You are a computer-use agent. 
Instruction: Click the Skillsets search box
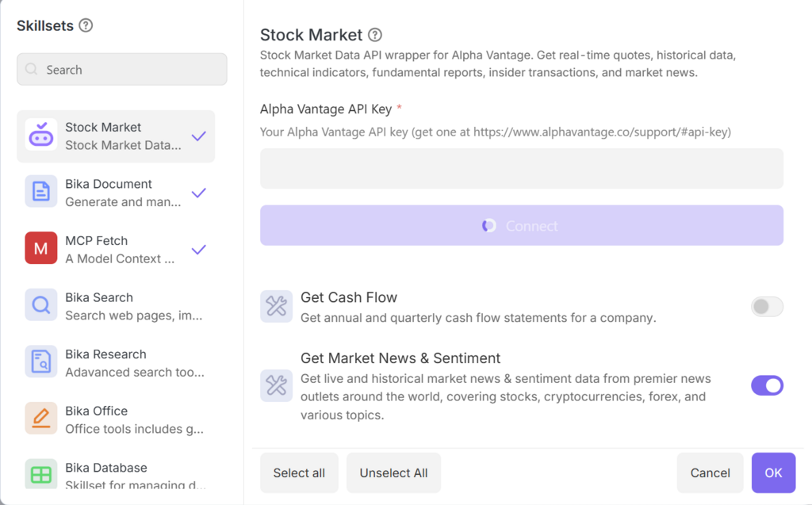[x=122, y=70]
